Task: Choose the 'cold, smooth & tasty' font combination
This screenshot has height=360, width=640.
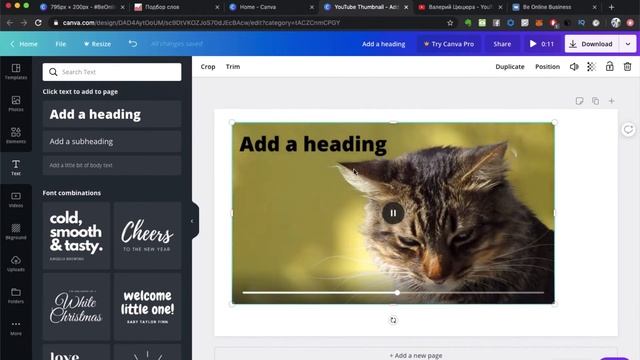Action: point(76,236)
